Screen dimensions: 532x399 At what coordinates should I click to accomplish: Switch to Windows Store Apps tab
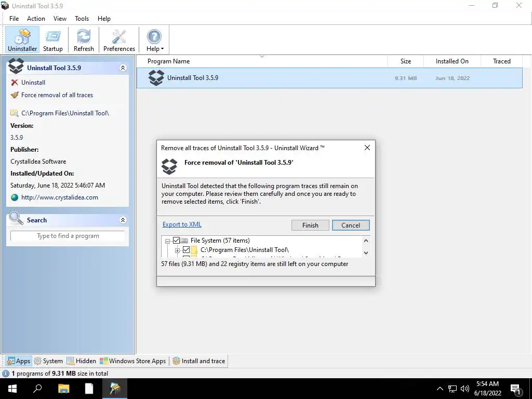133,361
